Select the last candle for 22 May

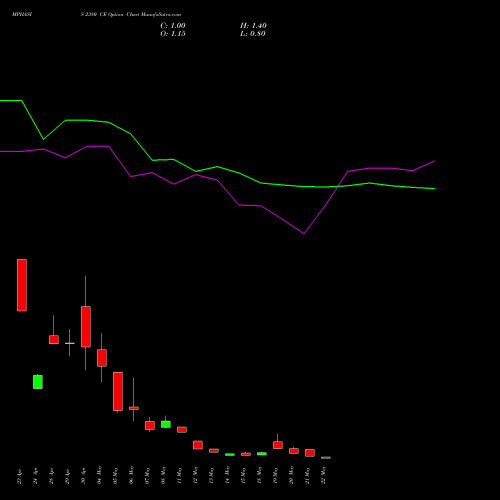326,458
